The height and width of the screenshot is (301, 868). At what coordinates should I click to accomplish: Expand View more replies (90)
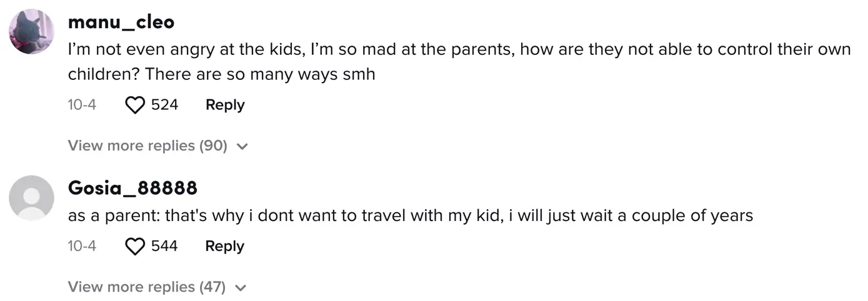pyautogui.click(x=147, y=146)
